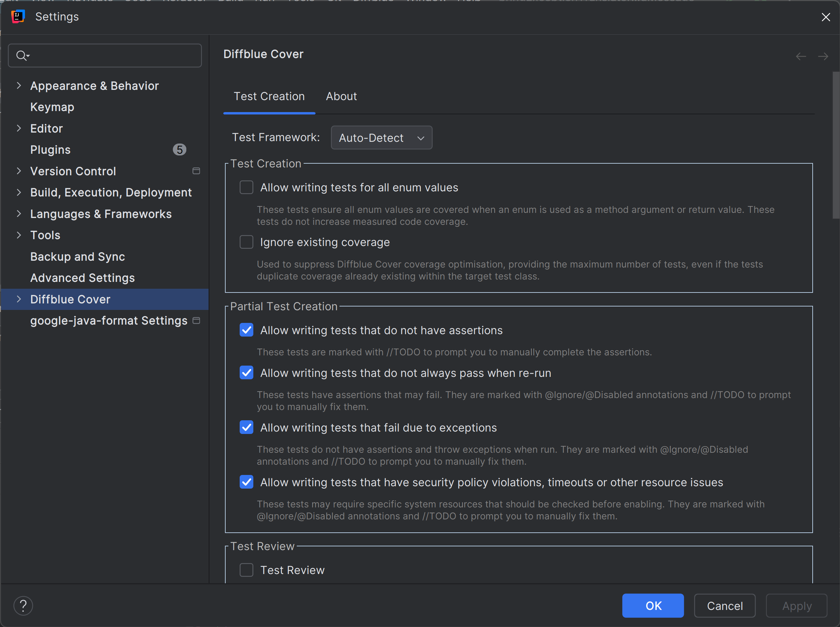Enable tests for all enum values
The width and height of the screenshot is (840, 627).
point(246,188)
